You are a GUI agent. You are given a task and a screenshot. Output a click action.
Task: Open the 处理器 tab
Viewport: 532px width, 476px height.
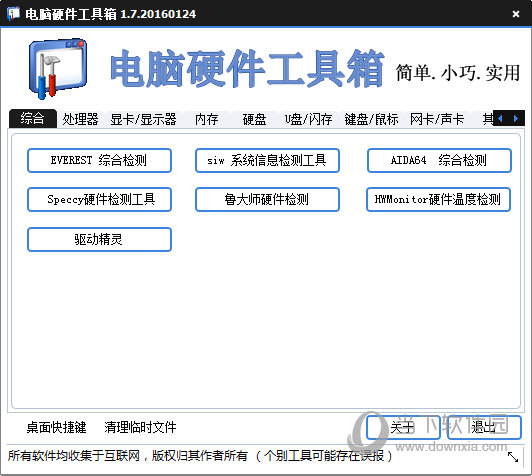[x=80, y=119]
